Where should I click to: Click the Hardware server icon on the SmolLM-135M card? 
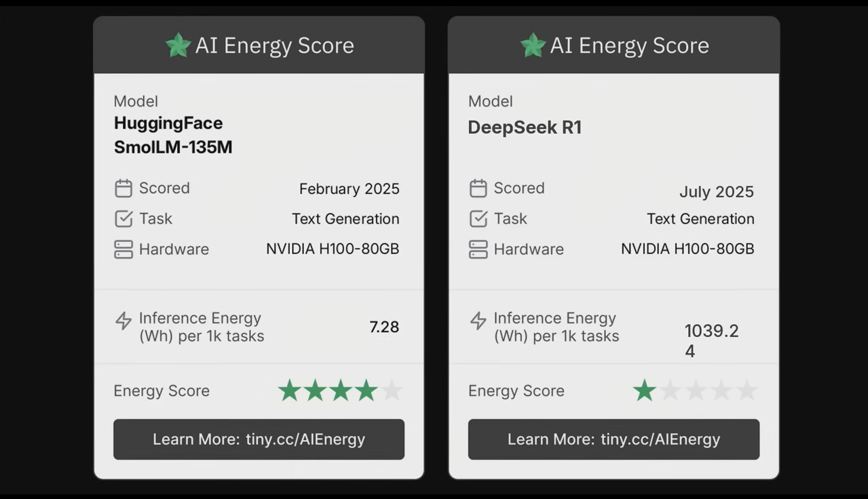pyautogui.click(x=124, y=249)
